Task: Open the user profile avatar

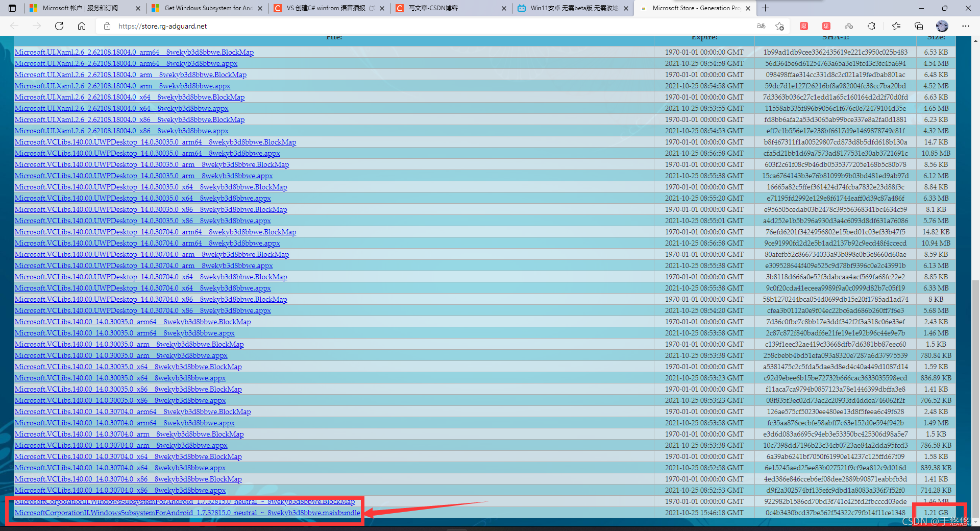Action: tap(942, 26)
